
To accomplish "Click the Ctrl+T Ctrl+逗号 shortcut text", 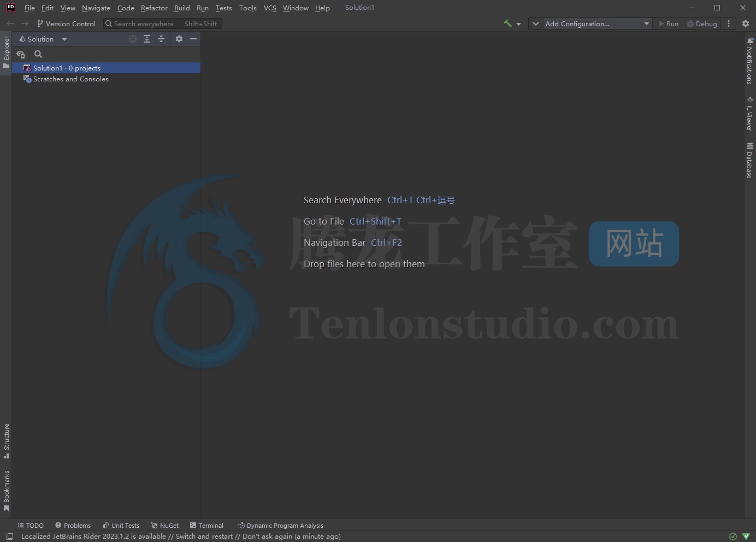I will tap(421, 200).
